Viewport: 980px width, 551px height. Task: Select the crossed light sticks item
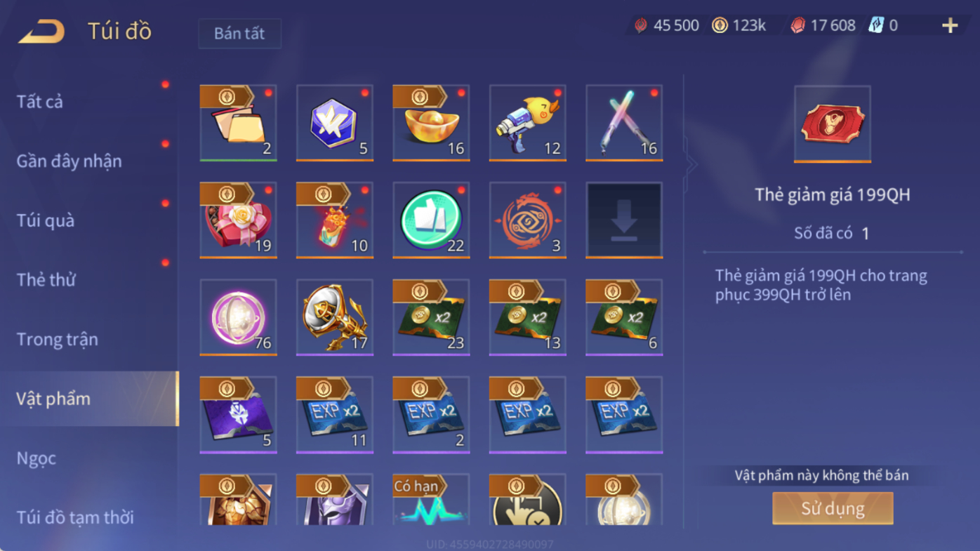click(x=624, y=123)
